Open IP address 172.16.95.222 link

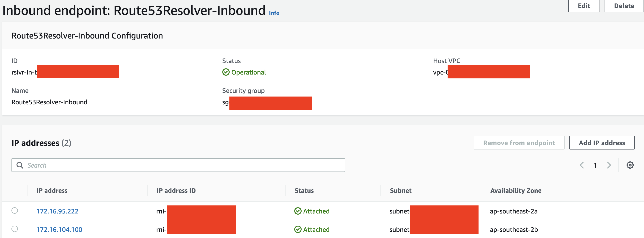coord(57,211)
